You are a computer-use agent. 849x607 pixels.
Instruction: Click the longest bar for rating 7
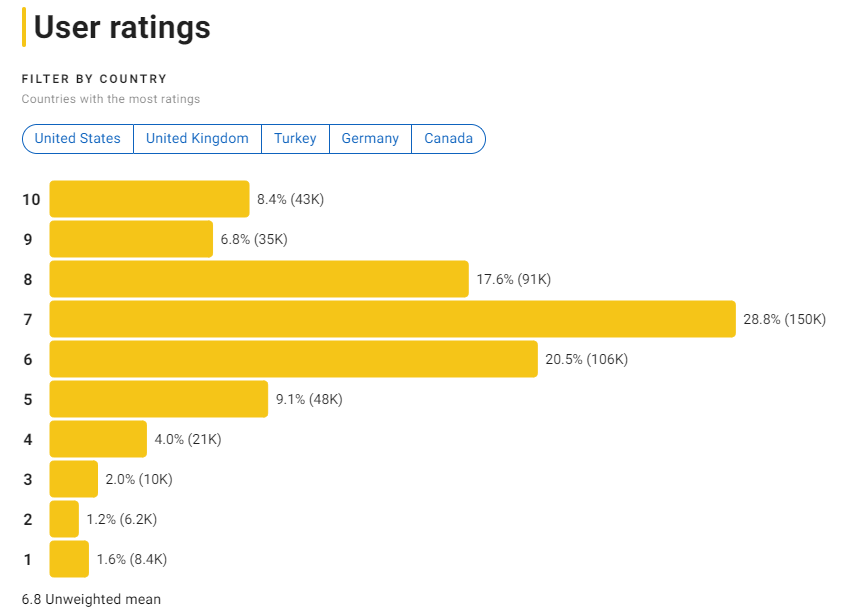coord(390,319)
